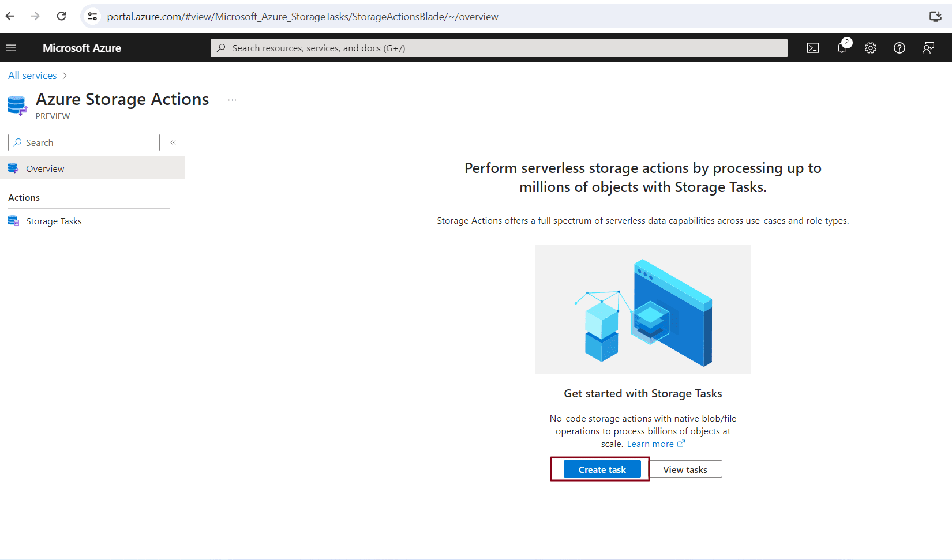Click the Create task button

[602, 469]
